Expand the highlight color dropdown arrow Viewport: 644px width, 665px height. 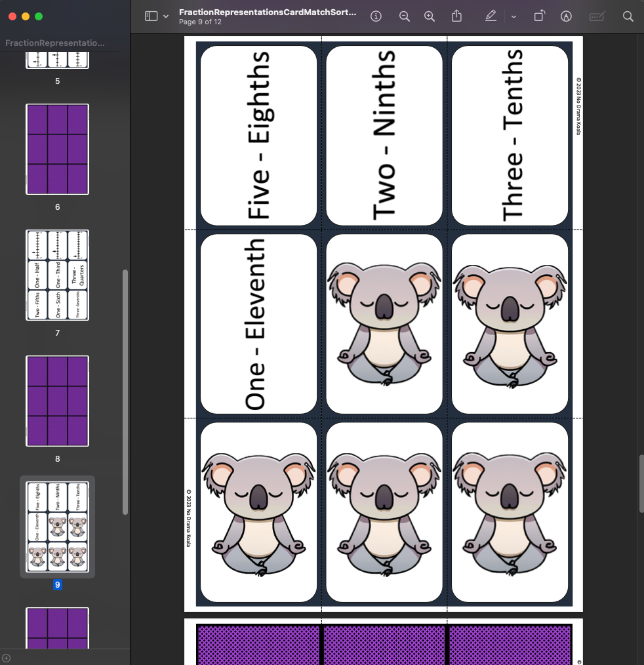513,16
